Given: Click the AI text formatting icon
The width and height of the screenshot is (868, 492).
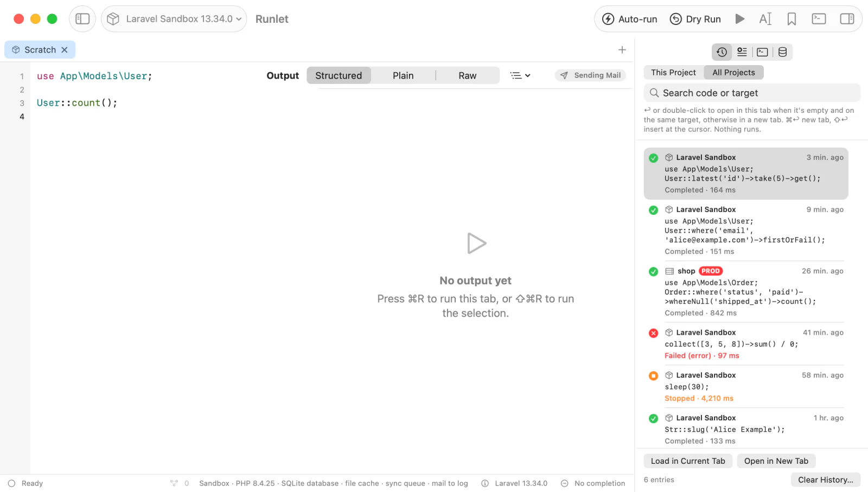Looking at the screenshot, I should [x=765, y=19].
